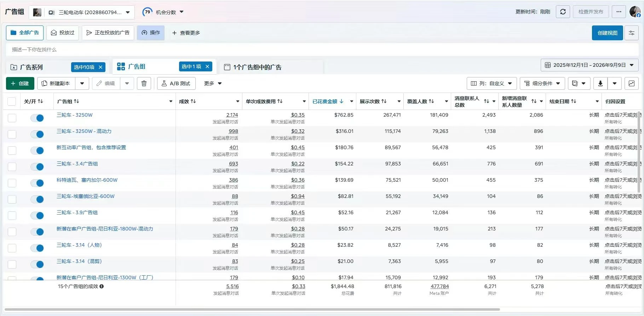Toggle off 三轮车 - 3.4广告组 switch
The width and height of the screenshot is (644, 316).
[37, 167]
